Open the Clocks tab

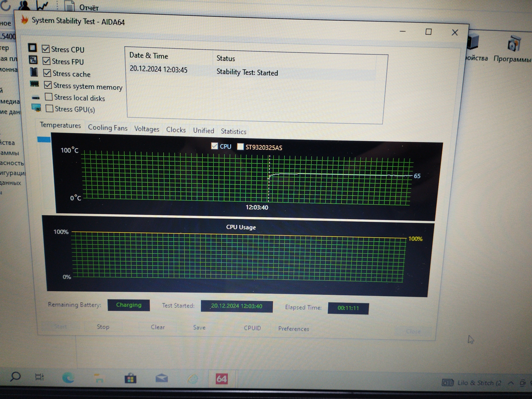(176, 130)
